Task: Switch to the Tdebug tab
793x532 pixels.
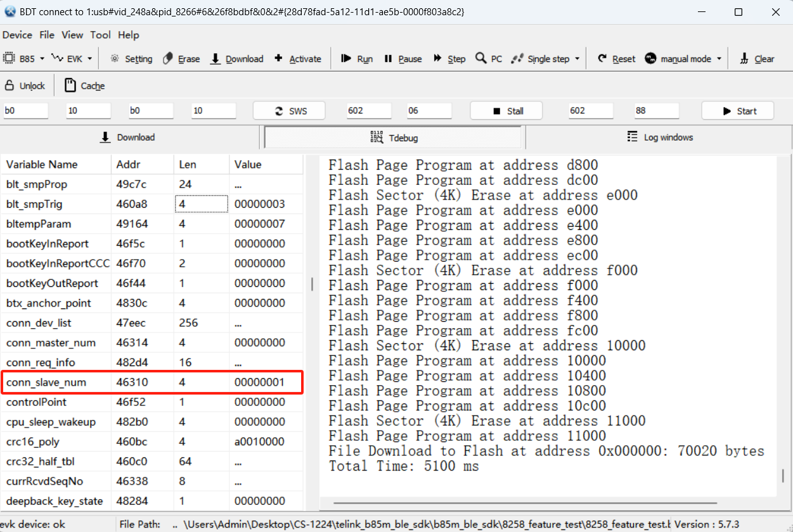Action: tap(393, 137)
